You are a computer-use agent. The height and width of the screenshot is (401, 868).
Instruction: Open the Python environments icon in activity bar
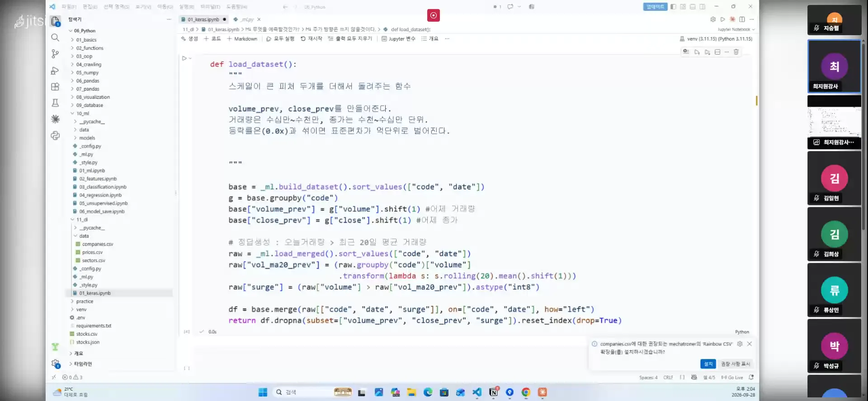click(x=55, y=135)
